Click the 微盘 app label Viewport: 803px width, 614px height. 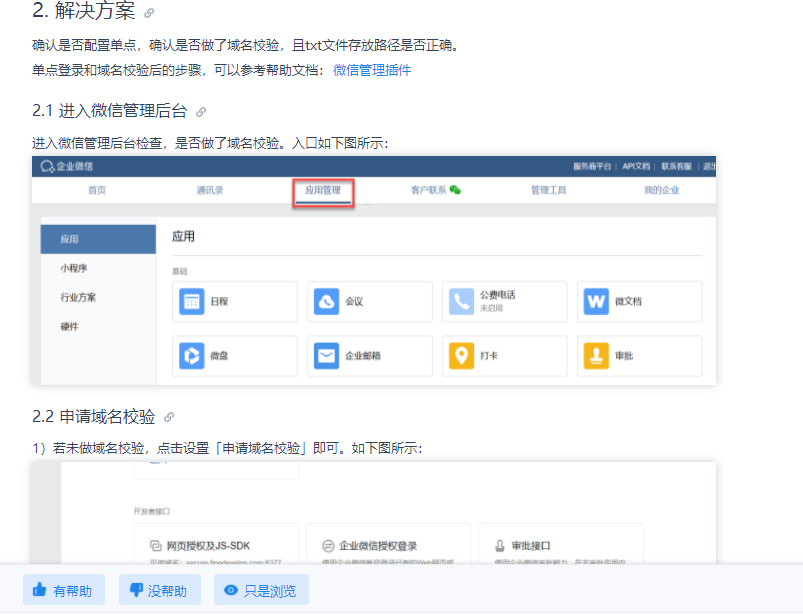219,356
